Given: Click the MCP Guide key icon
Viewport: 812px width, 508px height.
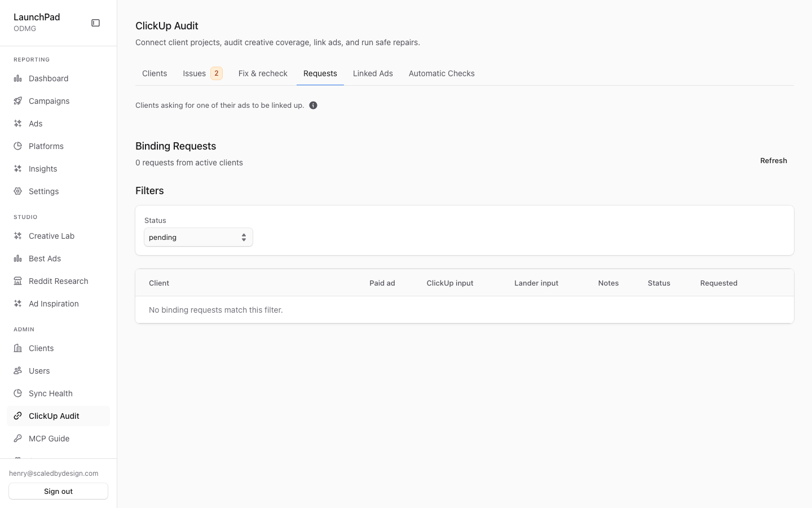Looking at the screenshot, I should click(18, 439).
